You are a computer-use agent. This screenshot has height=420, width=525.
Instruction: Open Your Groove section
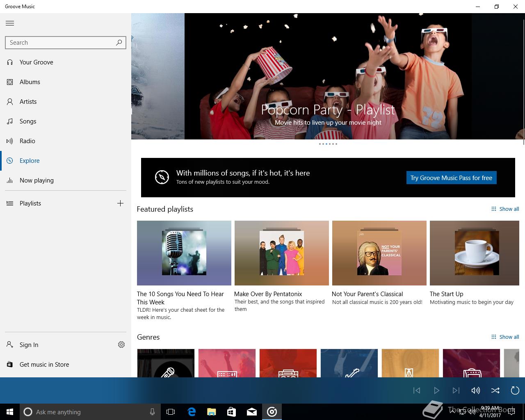tap(66, 62)
